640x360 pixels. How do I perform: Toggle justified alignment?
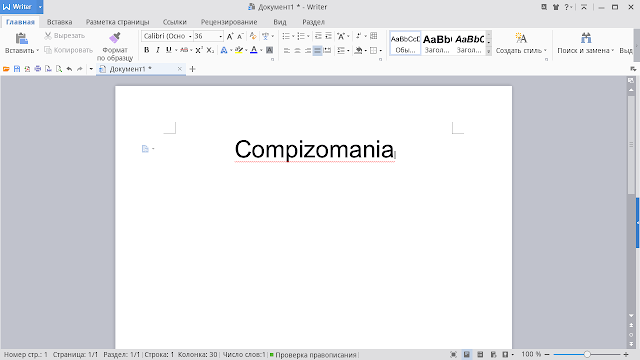coord(317,50)
